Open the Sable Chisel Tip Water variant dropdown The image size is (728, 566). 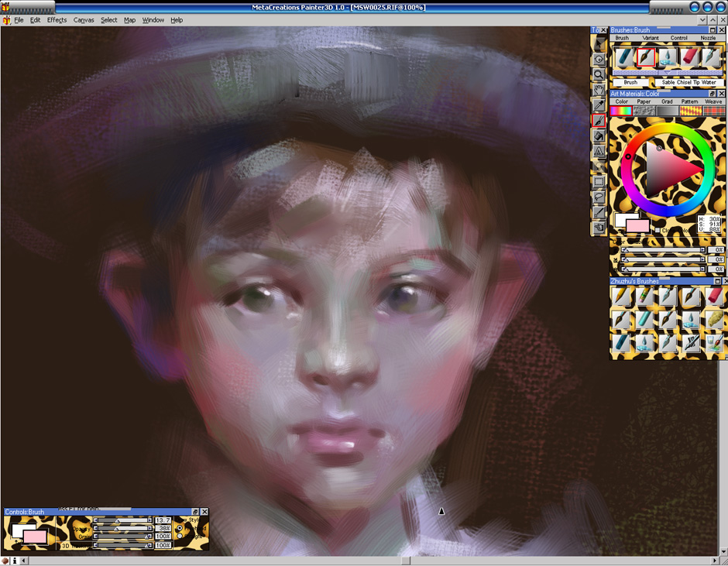[689, 82]
